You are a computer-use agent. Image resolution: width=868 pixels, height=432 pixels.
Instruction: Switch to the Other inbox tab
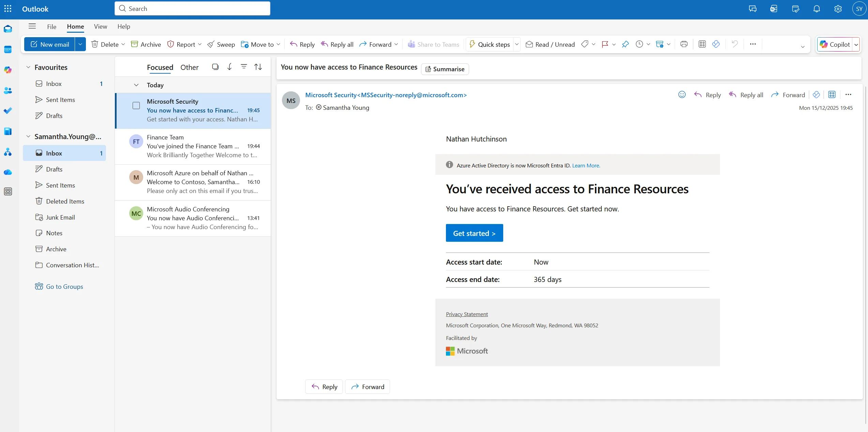coord(190,67)
